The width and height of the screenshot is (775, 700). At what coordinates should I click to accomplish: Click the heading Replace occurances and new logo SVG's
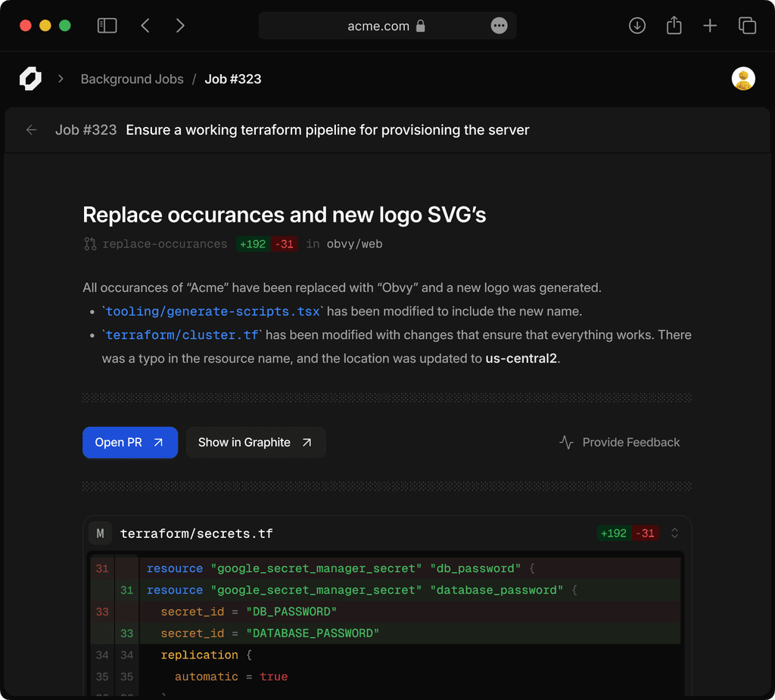tap(285, 215)
